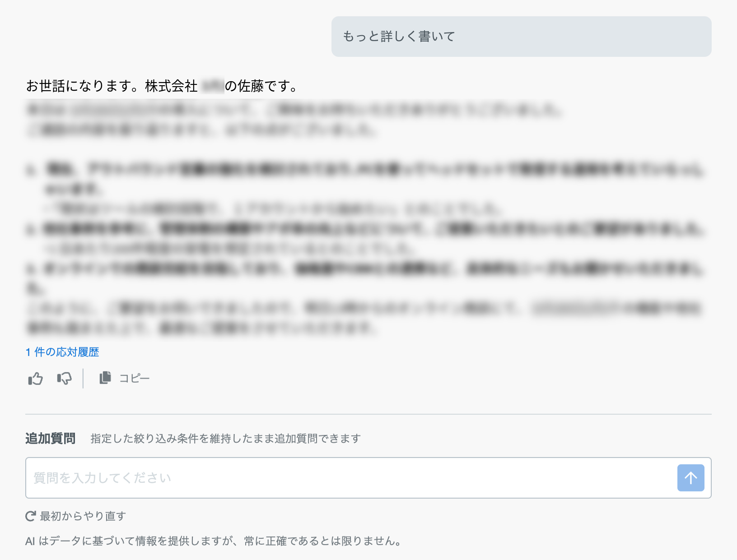Click the restart circular arrow icon
Screen dimensions: 737x560
pos(31,516)
